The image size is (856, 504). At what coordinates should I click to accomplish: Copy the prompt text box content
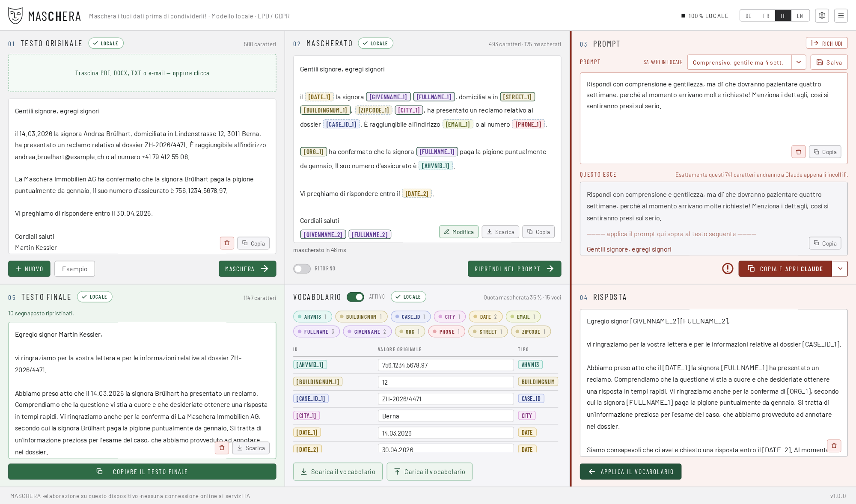pyautogui.click(x=825, y=152)
